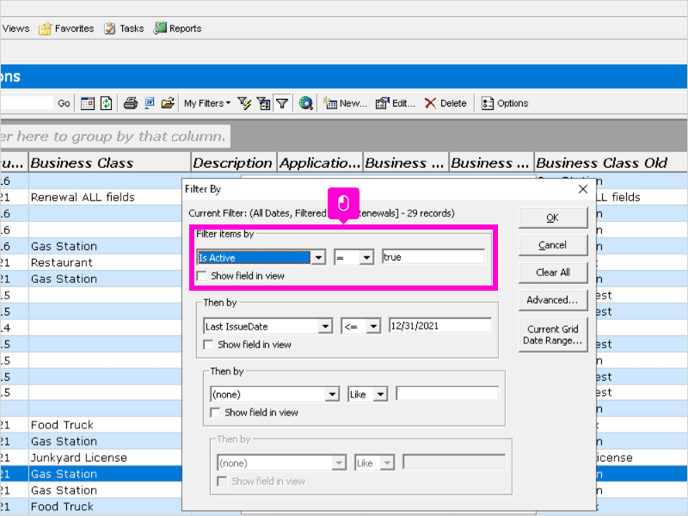Screen dimensions: 688x516
Task: Click the 'true' value input field
Action: pyautogui.click(x=433, y=257)
